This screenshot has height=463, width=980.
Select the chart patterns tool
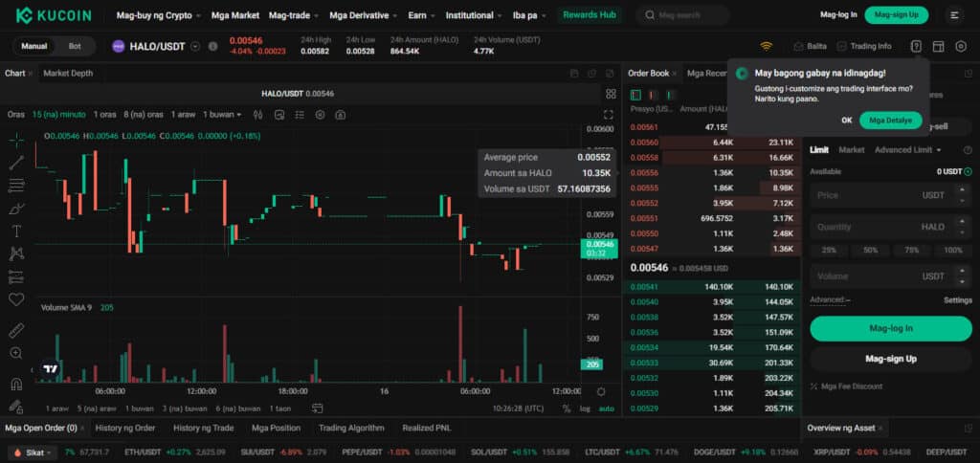coord(16,254)
